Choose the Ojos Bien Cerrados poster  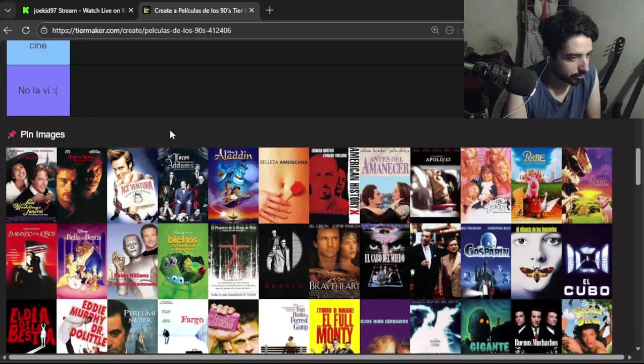385,327
